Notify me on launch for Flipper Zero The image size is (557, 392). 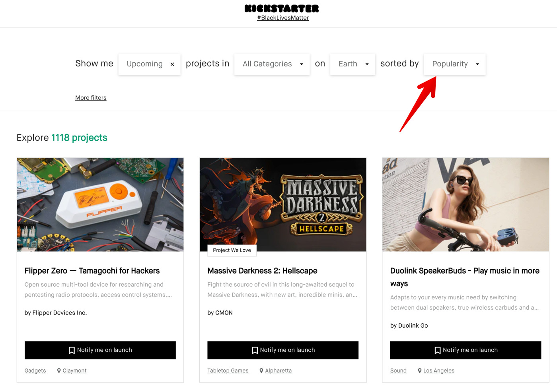pos(100,350)
